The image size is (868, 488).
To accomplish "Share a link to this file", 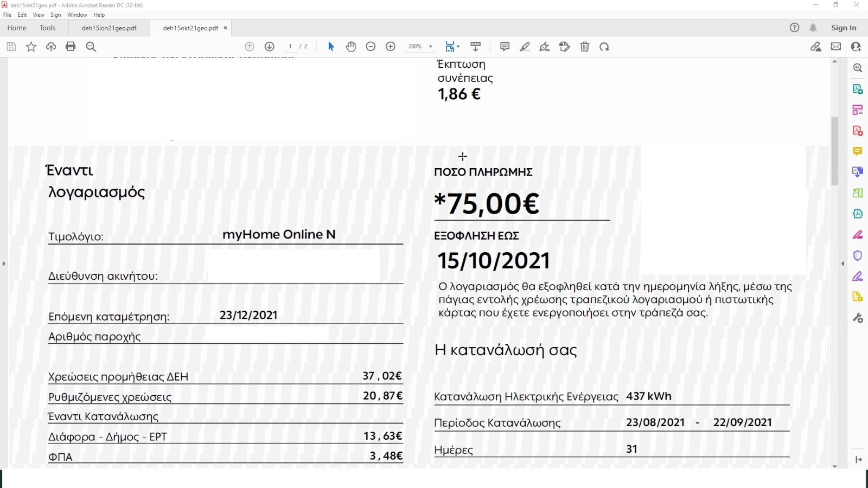I will click(x=816, y=47).
